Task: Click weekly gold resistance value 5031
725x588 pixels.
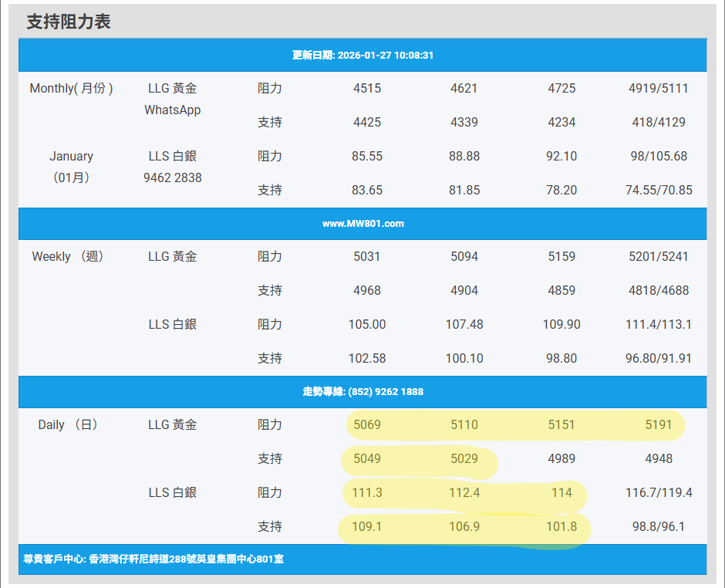Action: tap(367, 257)
